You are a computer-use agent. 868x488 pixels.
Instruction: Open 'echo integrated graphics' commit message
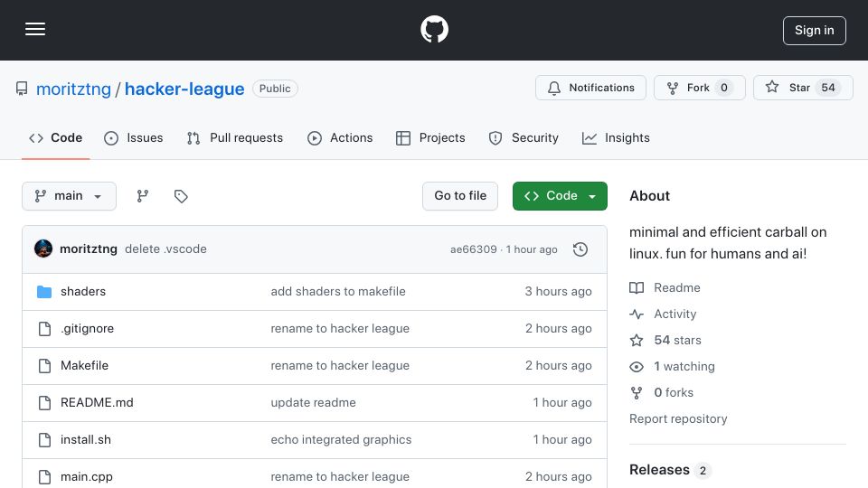[x=341, y=440]
